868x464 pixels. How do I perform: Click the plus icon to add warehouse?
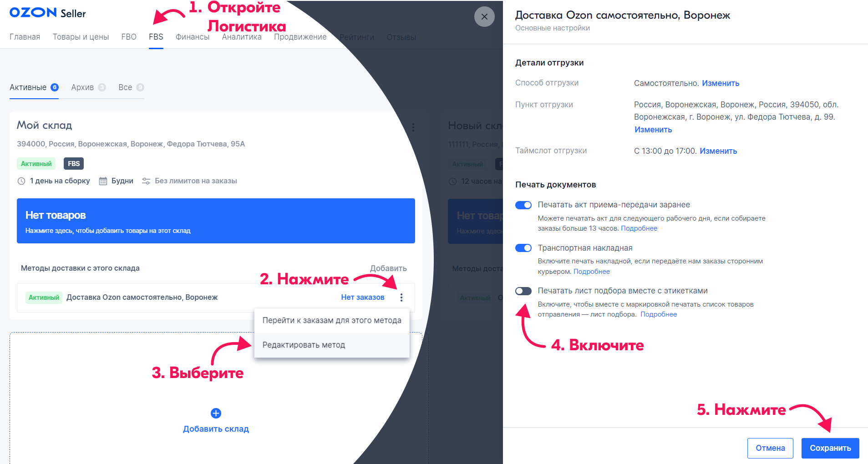(216, 413)
